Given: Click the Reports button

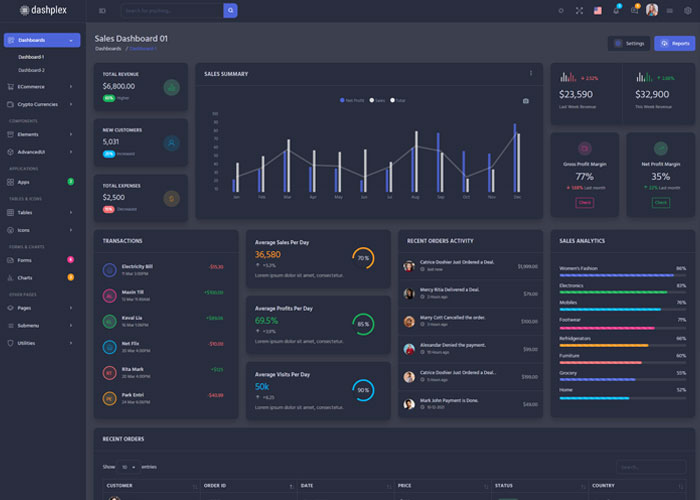Looking at the screenshot, I should (674, 44).
